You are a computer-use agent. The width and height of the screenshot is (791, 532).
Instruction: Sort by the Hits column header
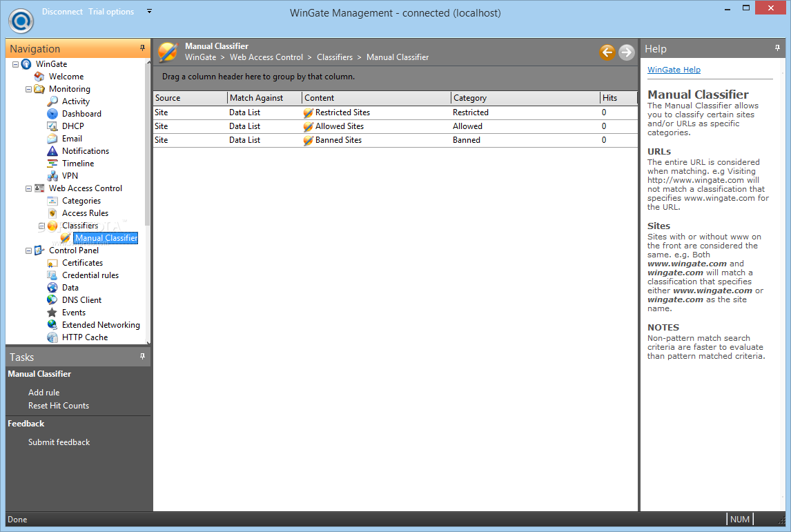coord(618,98)
